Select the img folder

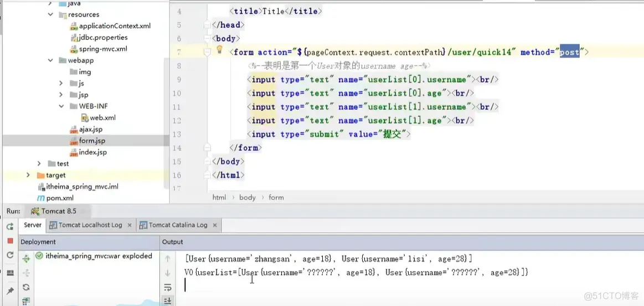[85, 72]
